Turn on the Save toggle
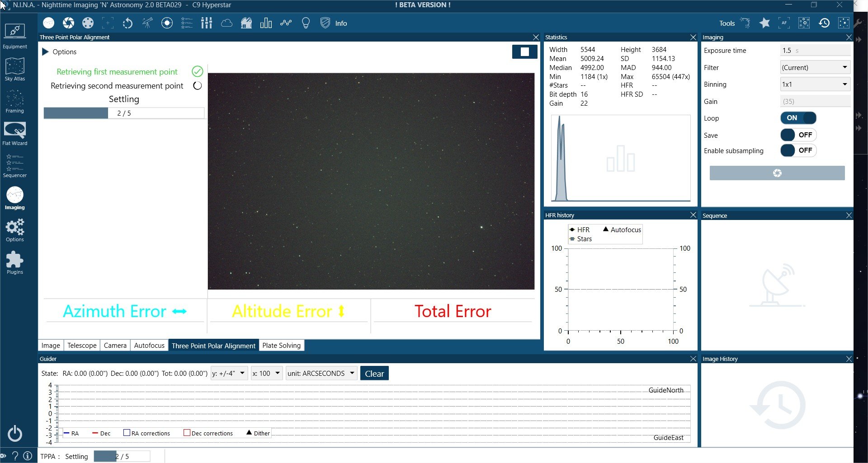Image resolution: width=868 pixels, height=463 pixels. pos(798,135)
